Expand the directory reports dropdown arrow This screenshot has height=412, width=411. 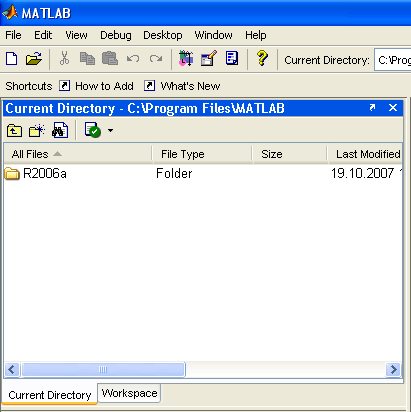pos(110,131)
